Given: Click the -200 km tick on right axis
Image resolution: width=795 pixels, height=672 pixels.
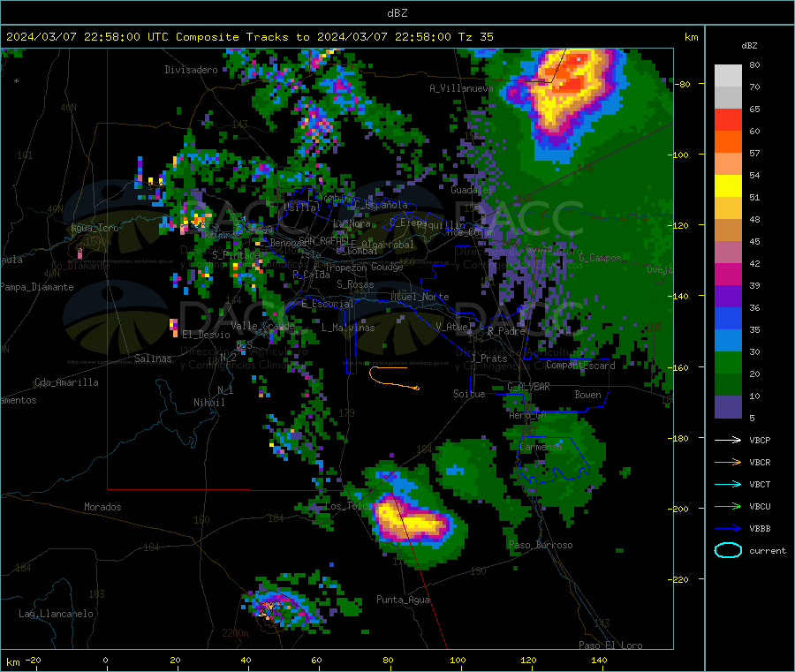Looking at the screenshot, I should 677,509.
